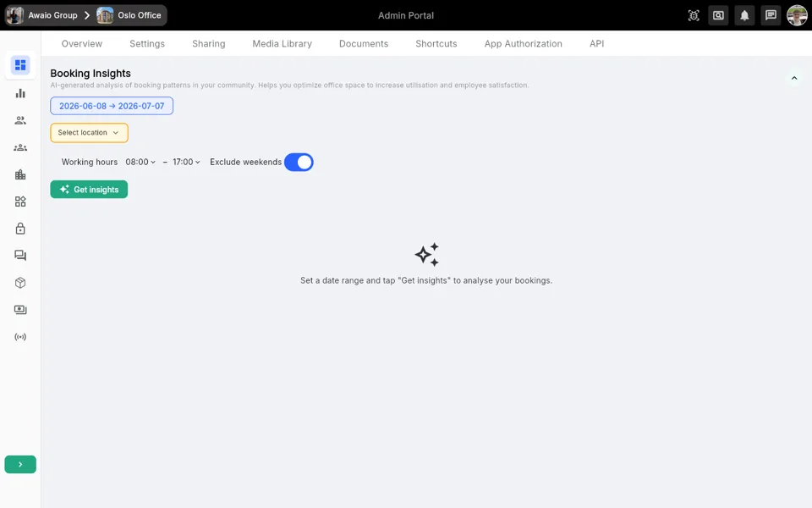Expand the sidebar with green arrow button
This screenshot has height=508, width=812.
click(20, 465)
